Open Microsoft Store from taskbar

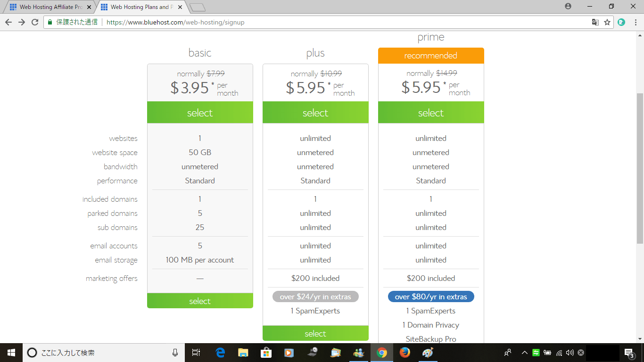pos(266,353)
